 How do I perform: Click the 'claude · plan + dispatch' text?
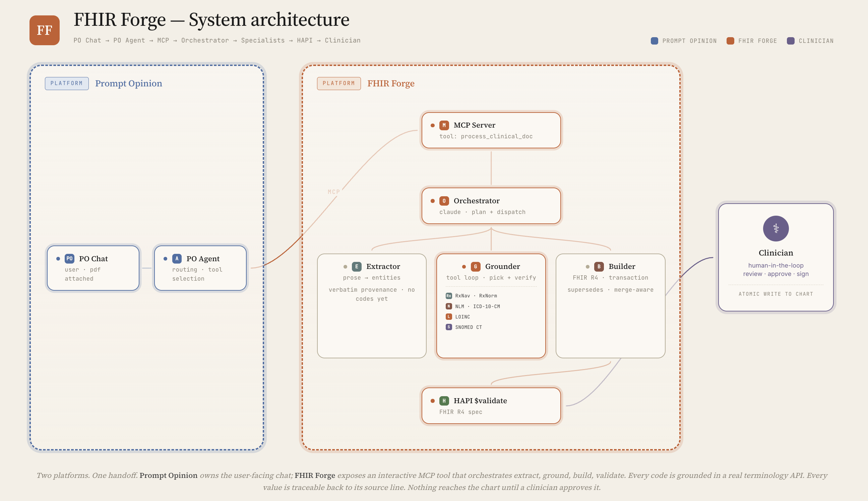[x=482, y=212]
